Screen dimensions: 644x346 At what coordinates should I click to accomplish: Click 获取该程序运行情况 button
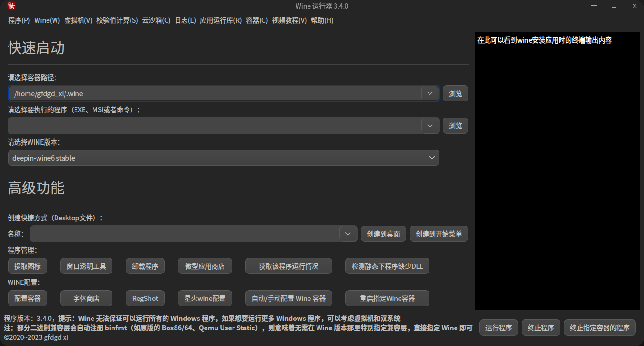click(289, 266)
